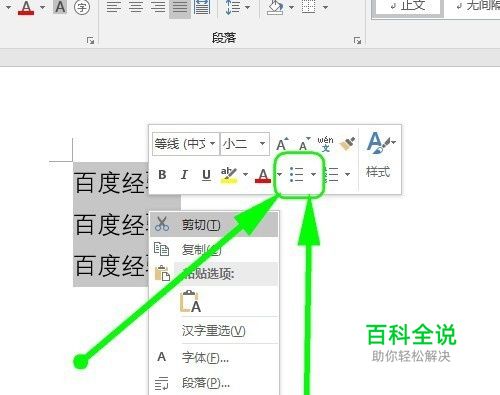Toggle italic in mini toolbar
Image resolution: width=500 pixels, height=395 pixels.
coord(184,175)
